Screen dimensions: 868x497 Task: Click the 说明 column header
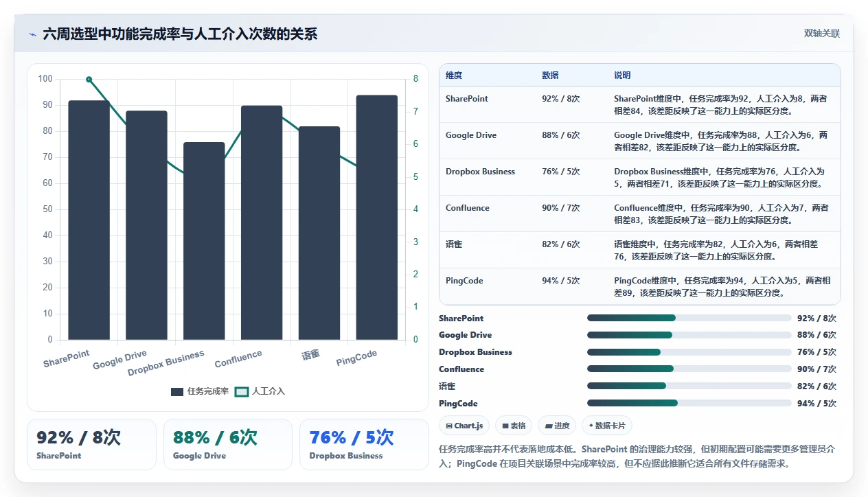[x=622, y=76]
